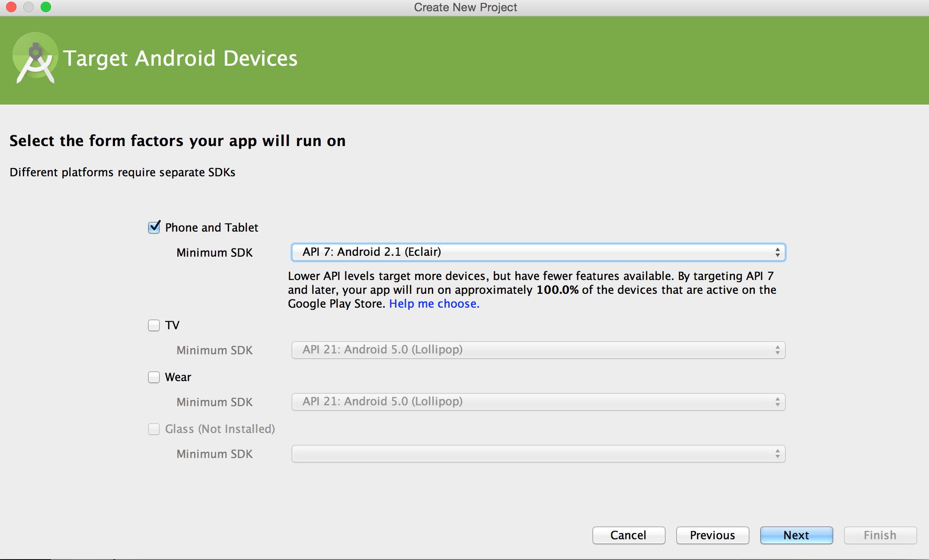Image resolution: width=929 pixels, height=560 pixels.
Task: Click the stepper up arrow on Phone SDK dropdown
Action: (x=778, y=249)
